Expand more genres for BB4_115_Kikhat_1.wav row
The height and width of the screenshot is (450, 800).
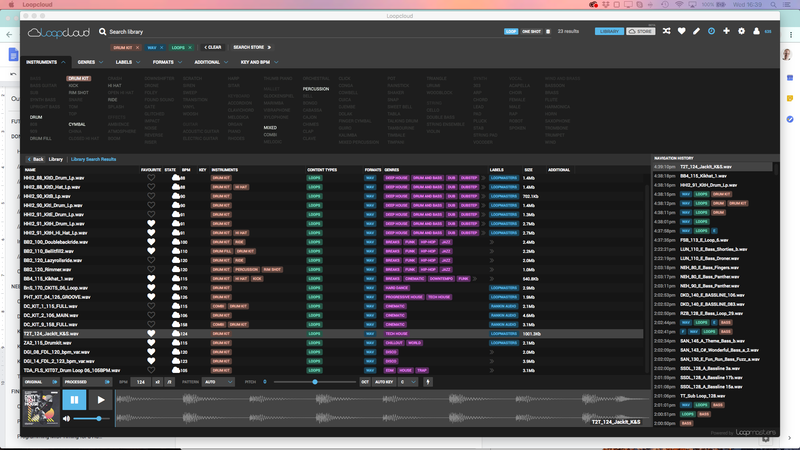[x=474, y=279]
